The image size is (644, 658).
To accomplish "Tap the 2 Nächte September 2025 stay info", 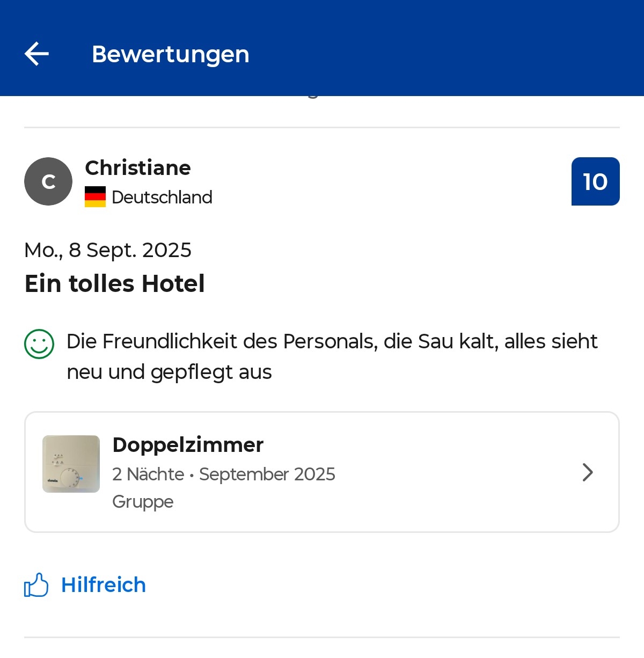I will click(x=223, y=474).
